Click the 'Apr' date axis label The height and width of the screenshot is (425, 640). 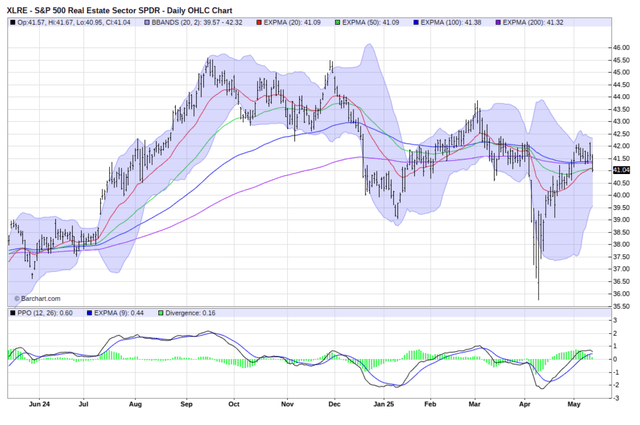tap(524, 404)
